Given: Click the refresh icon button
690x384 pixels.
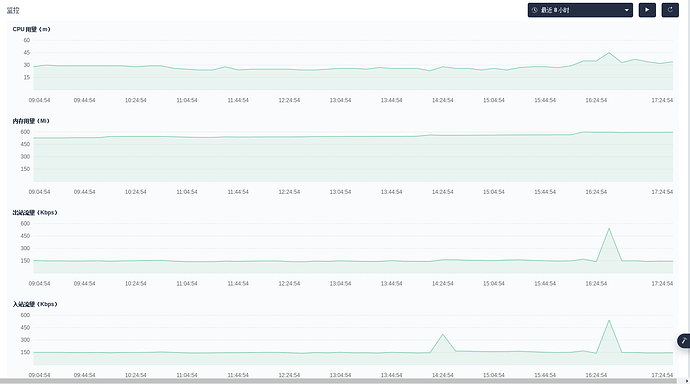Looking at the screenshot, I should (670, 10).
